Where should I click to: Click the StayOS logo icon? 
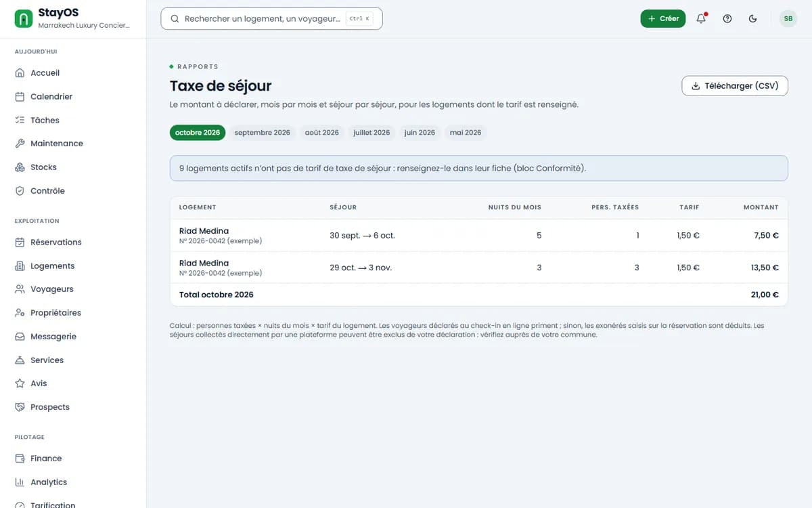[24, 18]
